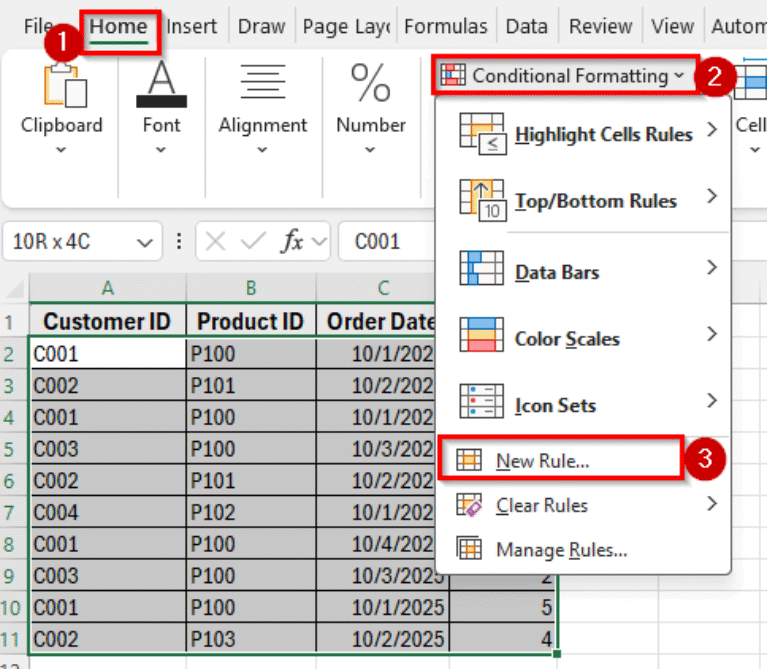
Task: Select row 5 header
Action: click(14, 449)
